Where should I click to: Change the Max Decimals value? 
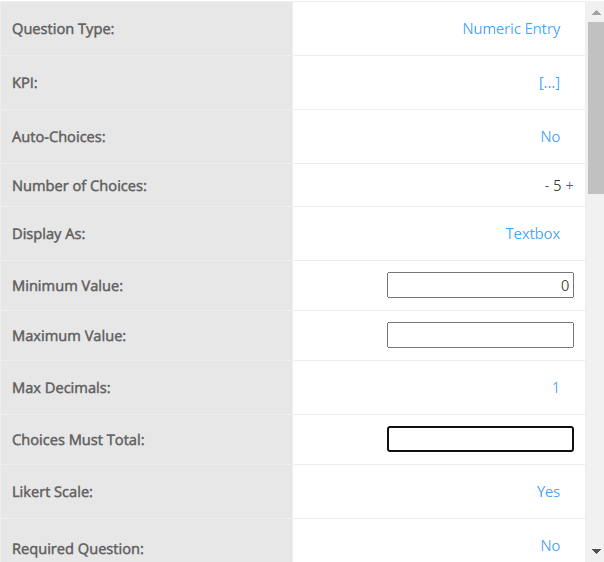click(556, 388)
